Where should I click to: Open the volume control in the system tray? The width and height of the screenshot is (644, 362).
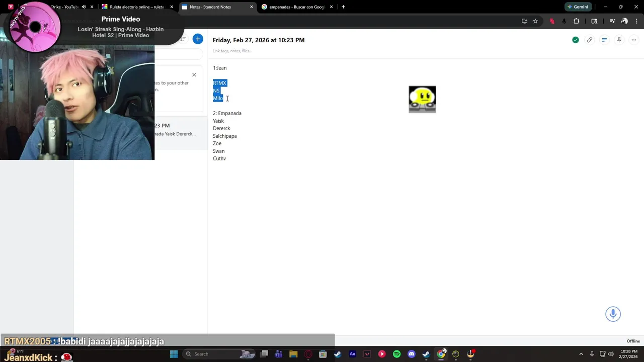tap(611, 354)
